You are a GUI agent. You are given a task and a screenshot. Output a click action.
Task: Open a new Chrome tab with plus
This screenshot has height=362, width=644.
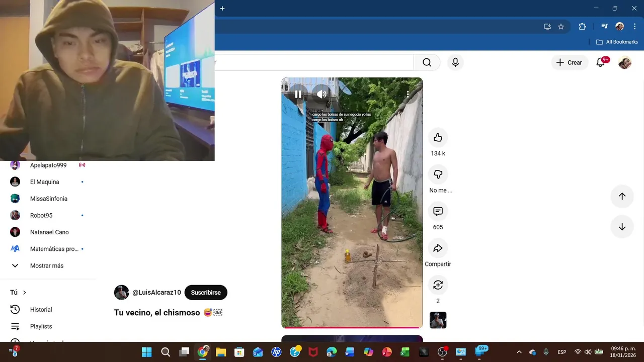pyautogui.click(x=222, y=8)
